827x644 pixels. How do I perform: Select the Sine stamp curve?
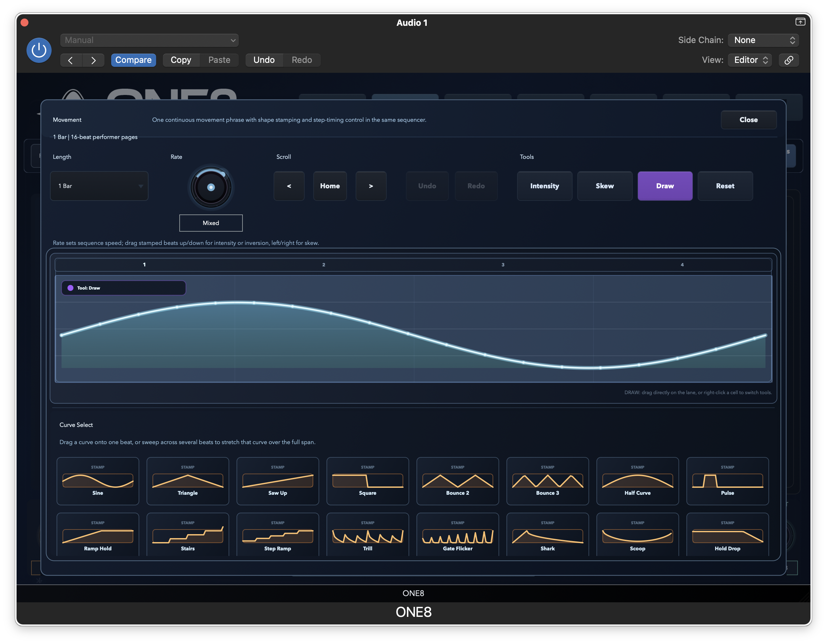(98, 481)
